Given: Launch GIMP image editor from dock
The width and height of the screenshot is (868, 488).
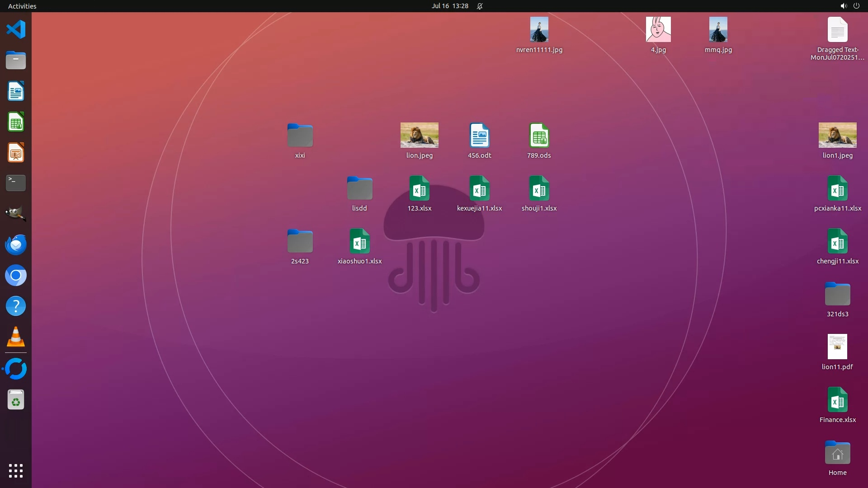Looking at the screenshot, I should click(16, 214).
